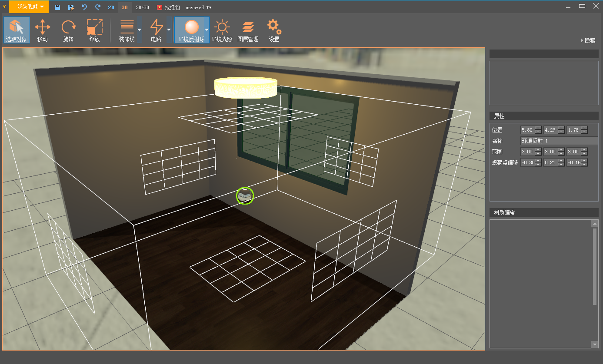Undo the last action
The height and width of the screenshot is (364, 603).
pyautogui.click(x=84, y=7)
